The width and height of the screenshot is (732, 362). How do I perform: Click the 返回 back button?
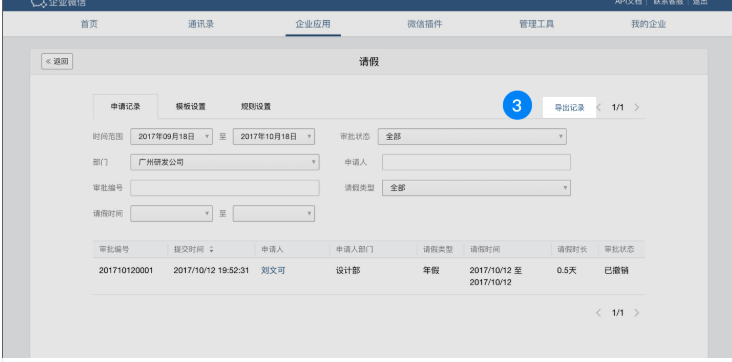click(57, 61)
